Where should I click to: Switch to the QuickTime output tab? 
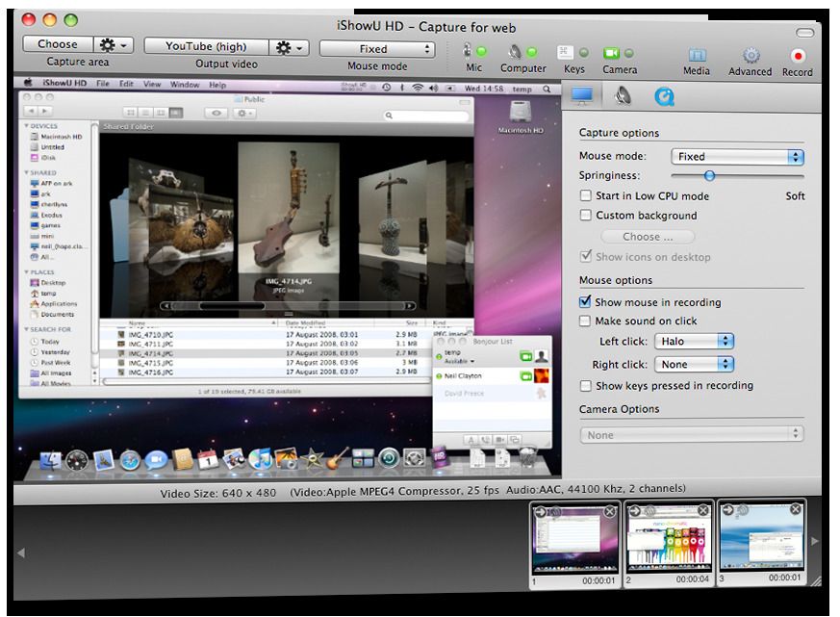pyautogui.click(x=663, y=95)
